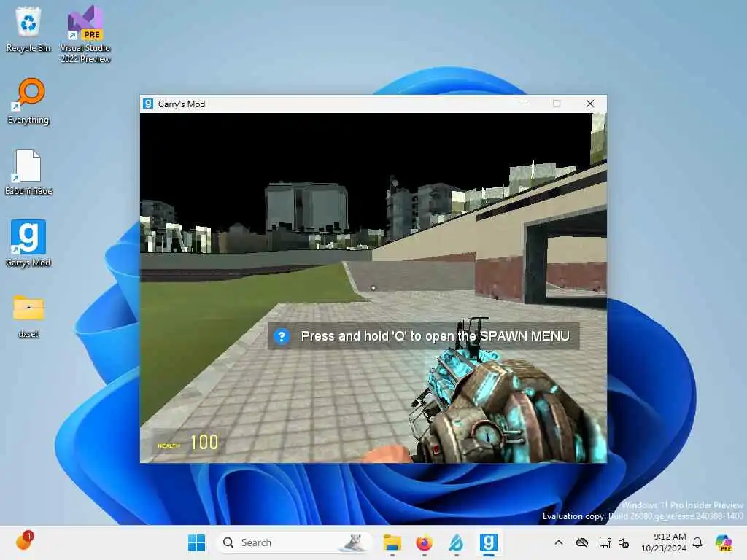Open the clock showing 9:12 AM
This screenshot has height=560, width=747.
[664, 542]
